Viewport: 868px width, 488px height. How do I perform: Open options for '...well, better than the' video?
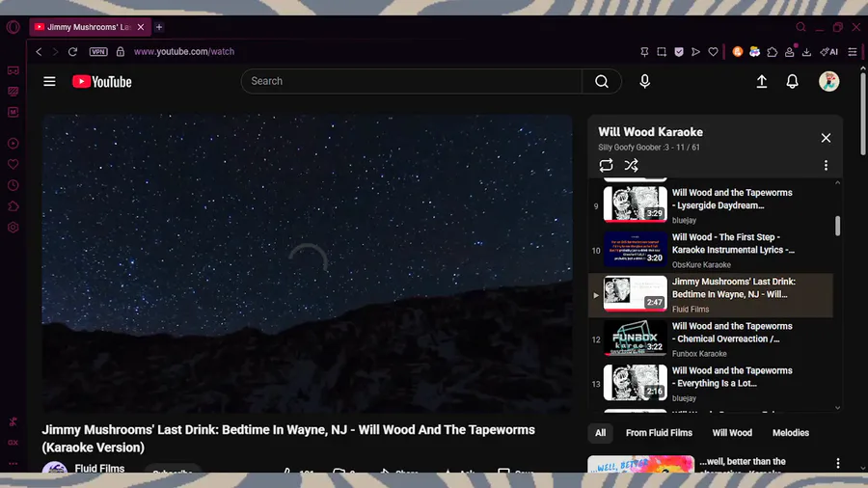coord(837,463)
